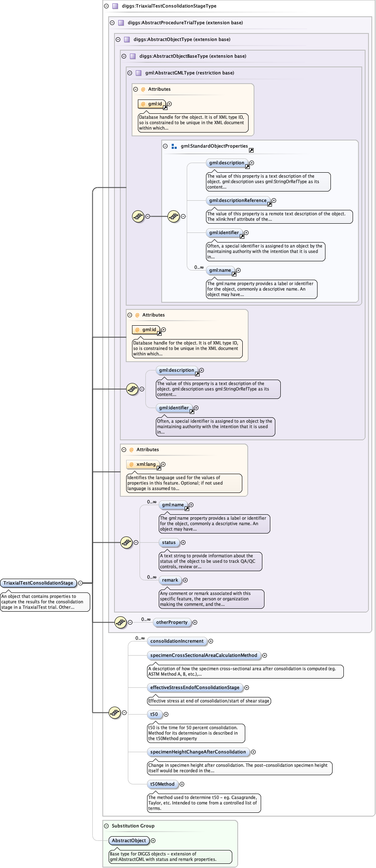The image size is (376, 868).
Task: Expand the AbstractObject substitution element
Action: point(153,840)
